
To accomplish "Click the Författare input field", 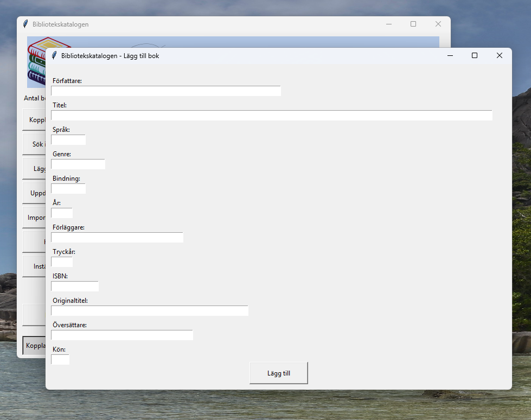I will coord(166,91).
